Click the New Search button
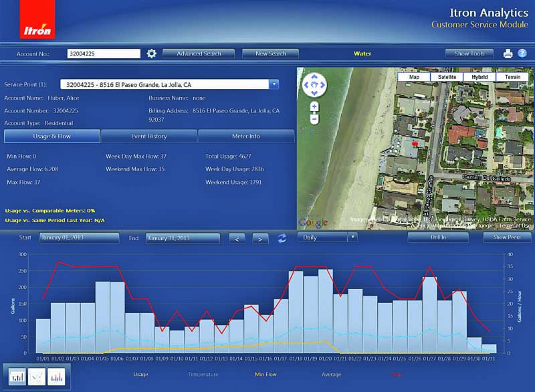The width and height of the screenshot is (535, 392). [271, 54]
